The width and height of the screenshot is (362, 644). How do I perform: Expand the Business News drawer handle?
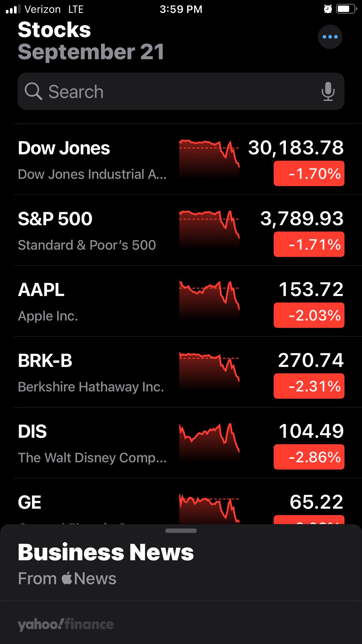tap(181, 531)
